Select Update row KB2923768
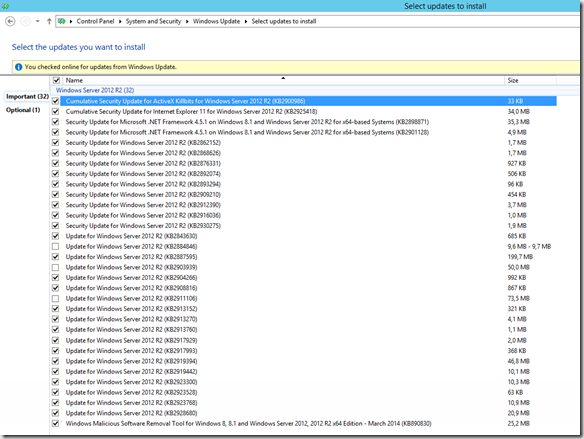The width and height of the screenshot is (584, 439). [304, 403]
